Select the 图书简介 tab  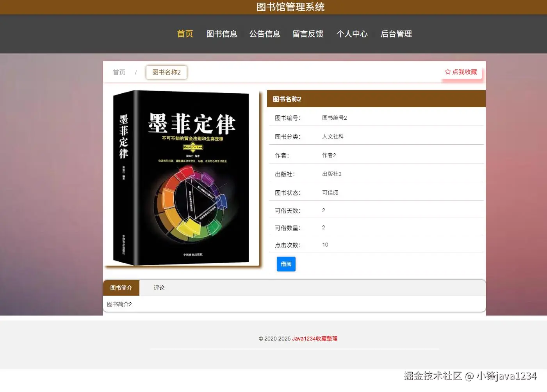click(121, 288)
